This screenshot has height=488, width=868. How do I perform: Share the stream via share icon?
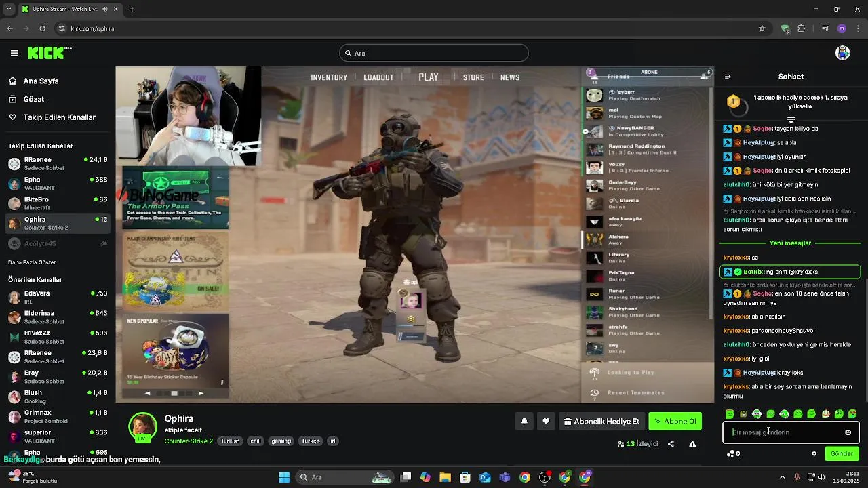[671, 444]
